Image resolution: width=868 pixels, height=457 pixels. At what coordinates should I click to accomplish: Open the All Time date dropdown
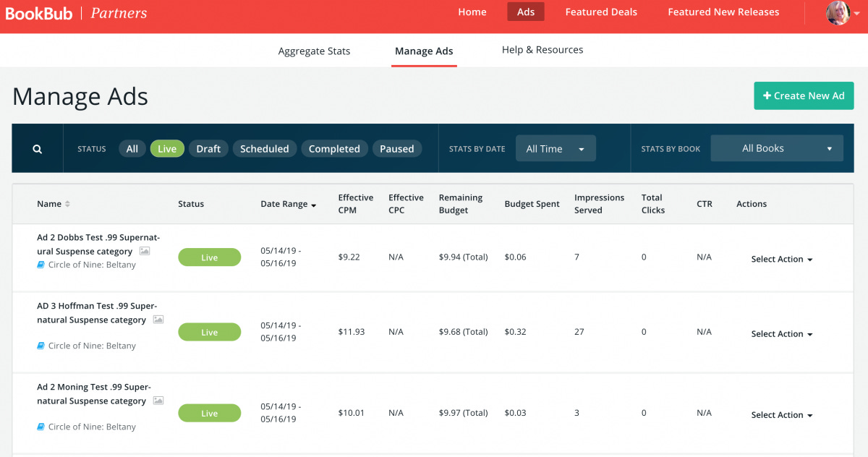556,148
